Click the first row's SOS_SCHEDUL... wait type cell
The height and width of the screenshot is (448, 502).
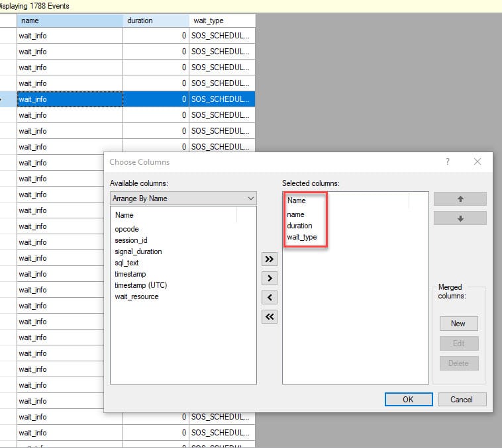[x=222, y=36]
